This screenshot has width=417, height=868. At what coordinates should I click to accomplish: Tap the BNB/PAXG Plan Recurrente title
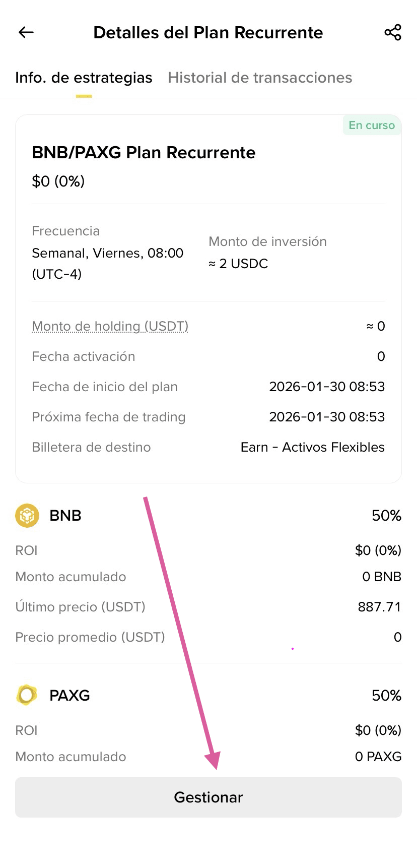point(144,152)
